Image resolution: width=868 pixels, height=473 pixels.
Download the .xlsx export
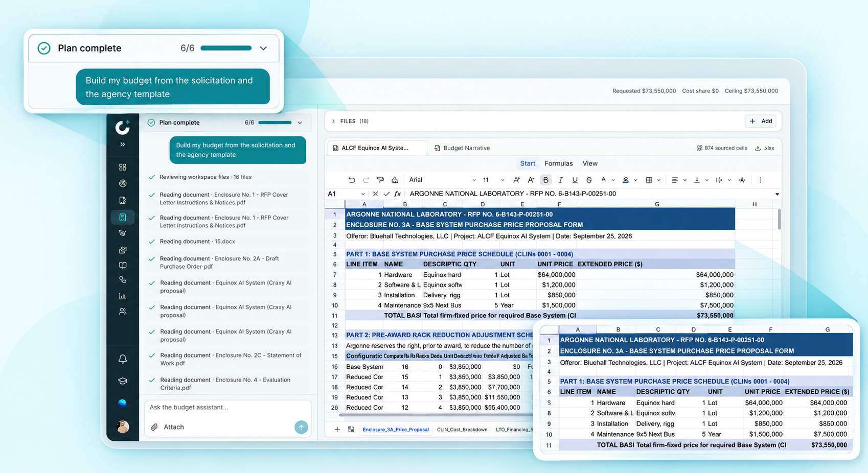click(765, 148)
